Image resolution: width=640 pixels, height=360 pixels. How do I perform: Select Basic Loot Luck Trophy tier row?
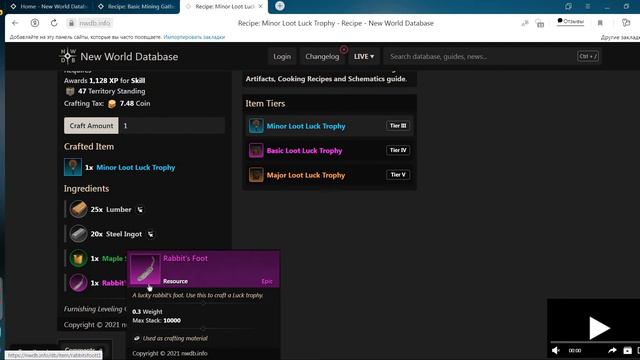click(x=329, y=150)
